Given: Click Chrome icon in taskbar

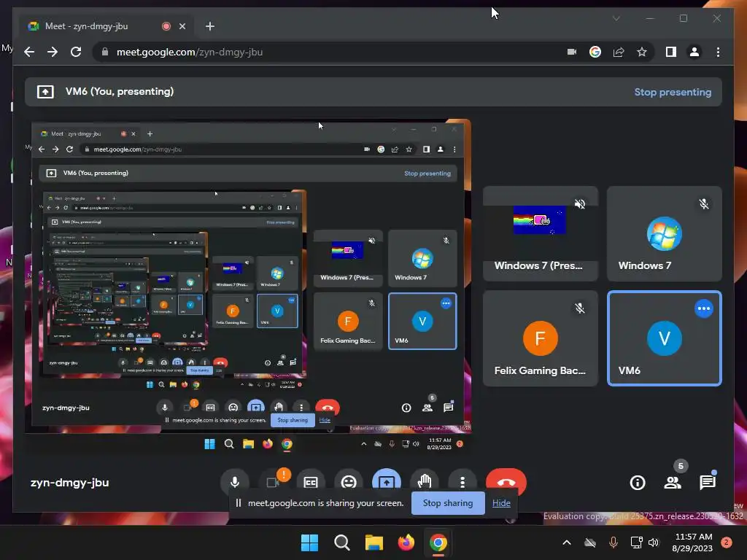Looking at the screenshot, I should point(438,542).
